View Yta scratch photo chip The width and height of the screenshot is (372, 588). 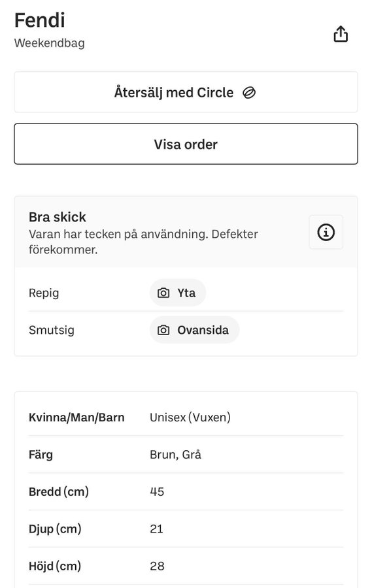(x=178, y=293)
